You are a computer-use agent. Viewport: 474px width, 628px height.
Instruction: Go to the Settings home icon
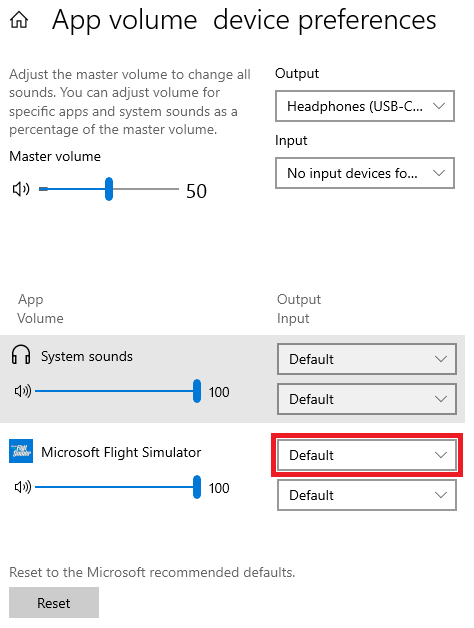pos(19,20)
